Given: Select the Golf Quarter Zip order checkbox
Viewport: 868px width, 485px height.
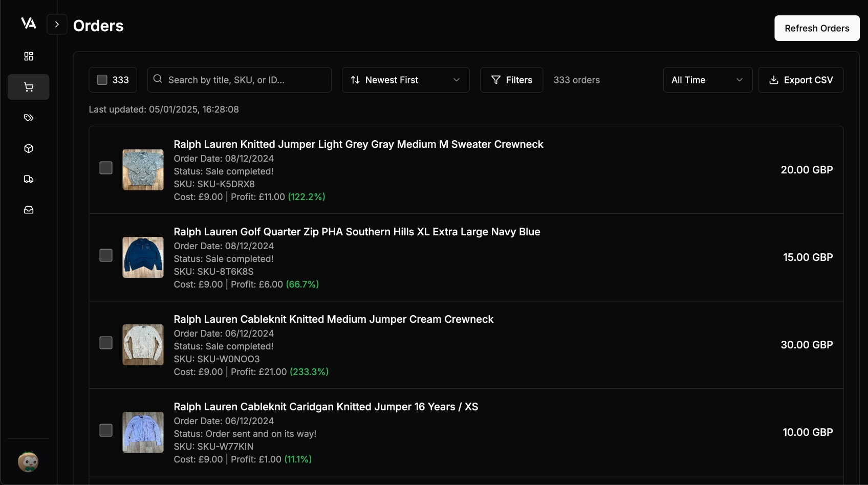Looking at the screenshot, I should (106, 255).
